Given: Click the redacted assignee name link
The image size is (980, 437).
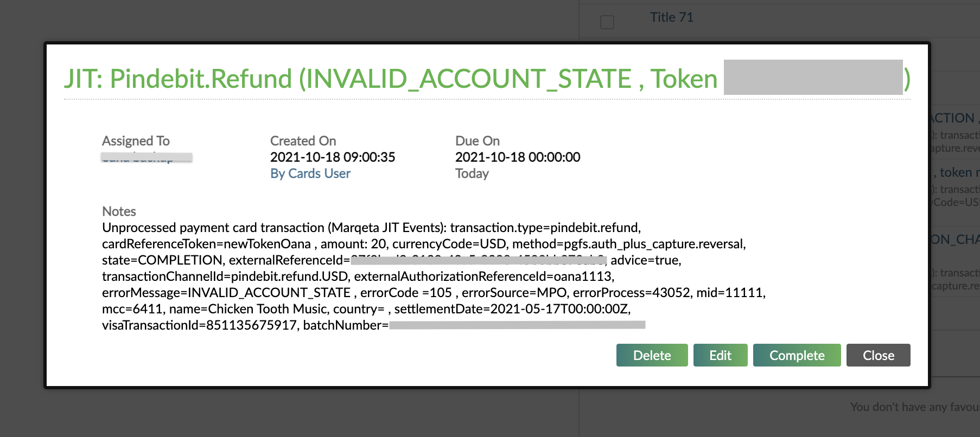Looking at the screenshot, I should click(x=147, y=157).
